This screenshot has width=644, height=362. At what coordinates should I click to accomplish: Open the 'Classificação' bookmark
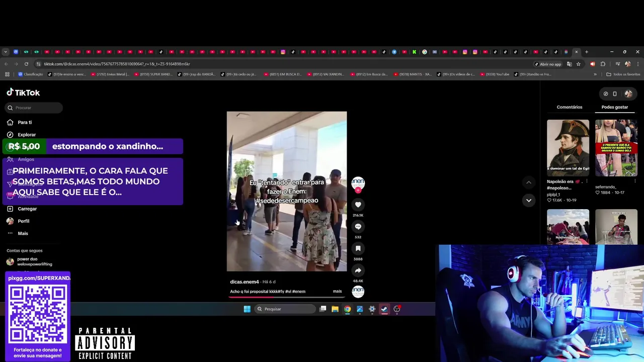tap(30, 74)
